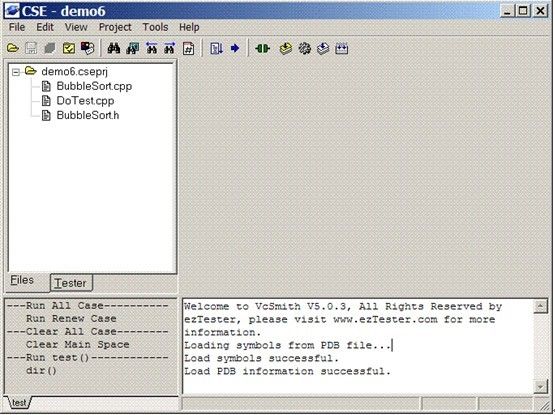The image size is (555, 415).
Task: Click output panel scroll down arrow
Action: coord(540,387)
